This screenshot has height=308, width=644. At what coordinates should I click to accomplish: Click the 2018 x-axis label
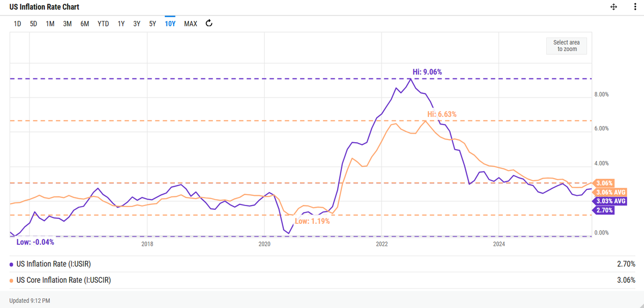click(147, 244)
